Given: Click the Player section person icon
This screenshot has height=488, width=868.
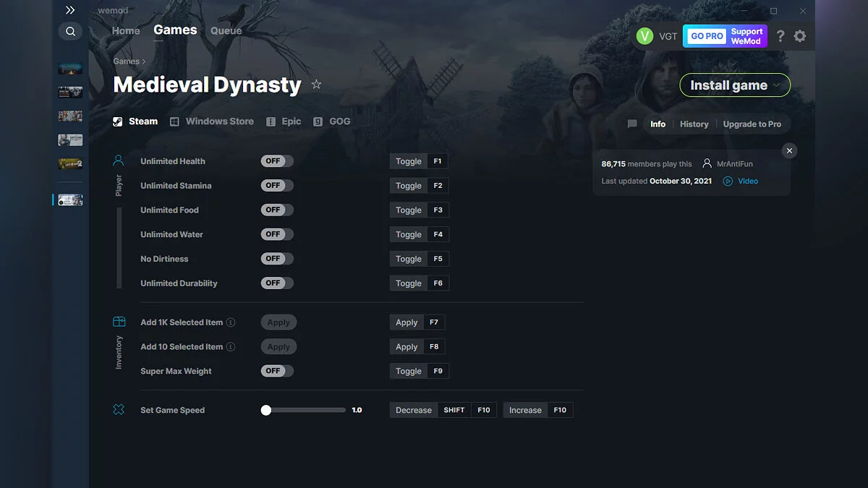Looking at the screenshot, I should pyautogui.click(x=119, y=160).
